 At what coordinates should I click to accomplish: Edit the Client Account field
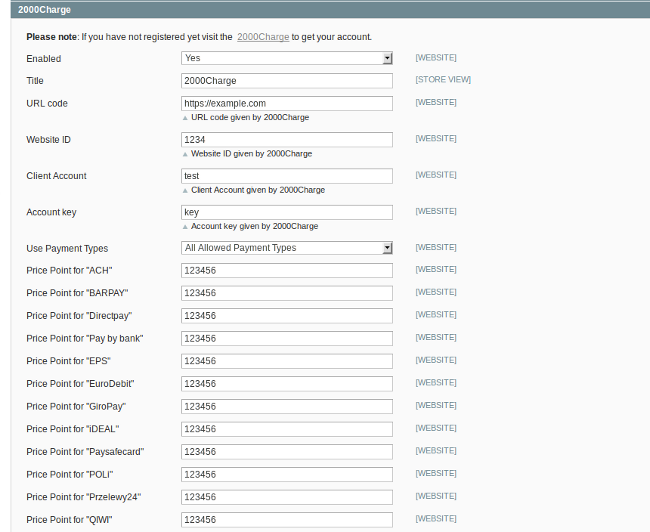pyautogui.click(x=286, y=176)
